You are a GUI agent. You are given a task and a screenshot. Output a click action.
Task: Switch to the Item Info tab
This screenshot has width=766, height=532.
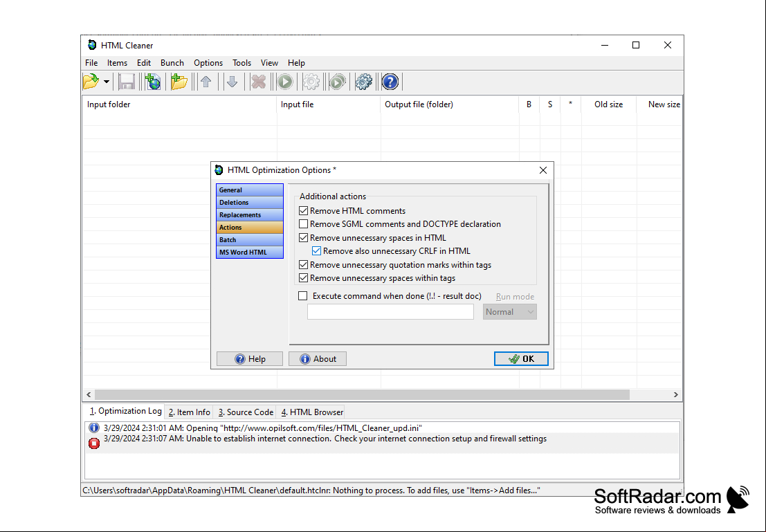pyautogui.click(x=189, y=412)
